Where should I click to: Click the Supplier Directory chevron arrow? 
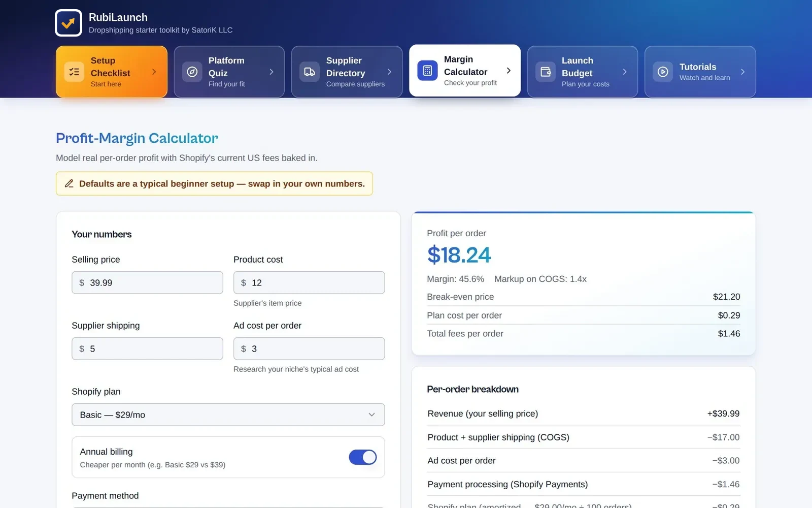[x=389, y=72]
